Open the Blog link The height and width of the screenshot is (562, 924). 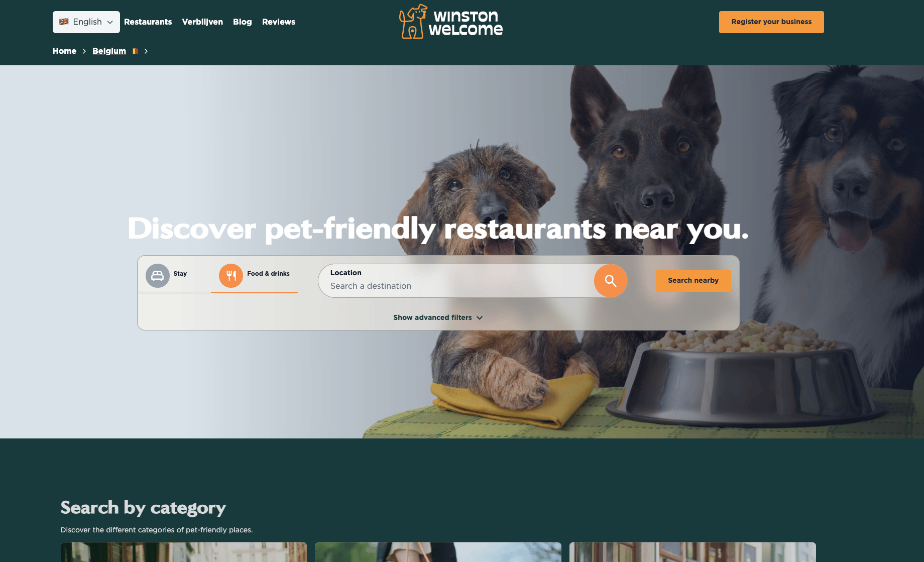click(243, 22)
